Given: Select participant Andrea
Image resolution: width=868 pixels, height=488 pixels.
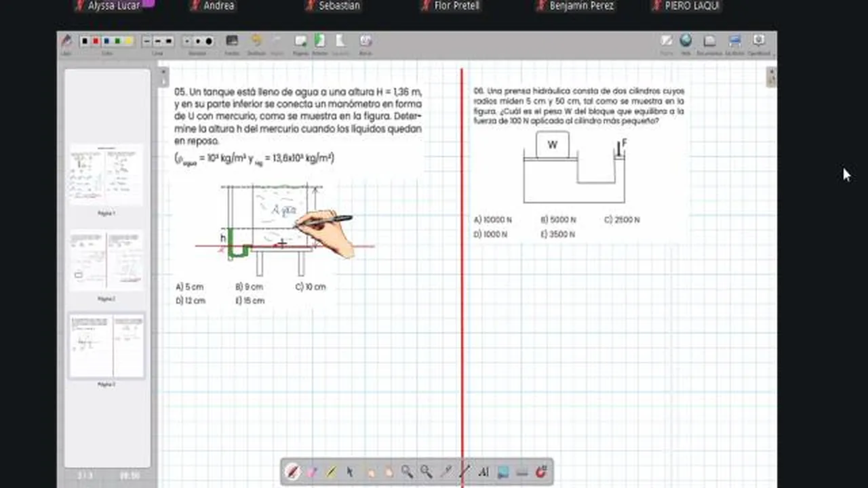Looking at the screenshot, I should 213,5.
